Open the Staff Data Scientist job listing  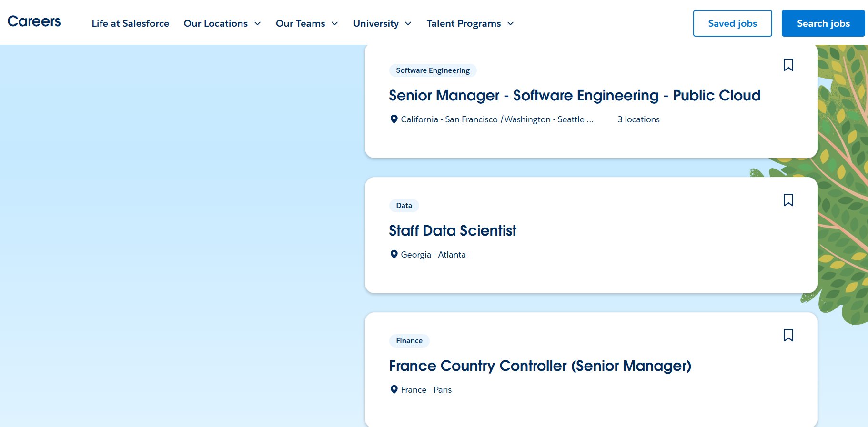tap(452, 231)
